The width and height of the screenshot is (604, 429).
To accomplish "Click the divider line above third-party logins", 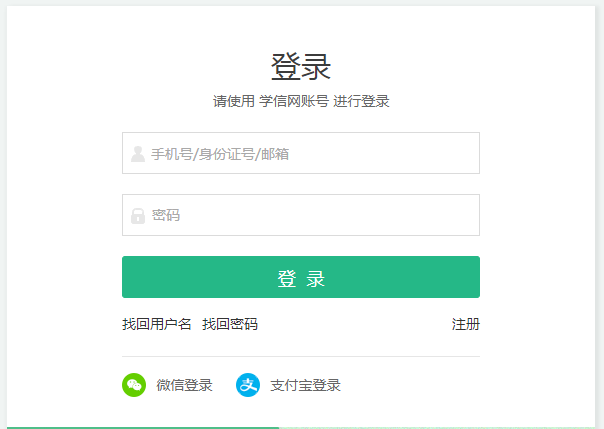I will tap(301, 356).
